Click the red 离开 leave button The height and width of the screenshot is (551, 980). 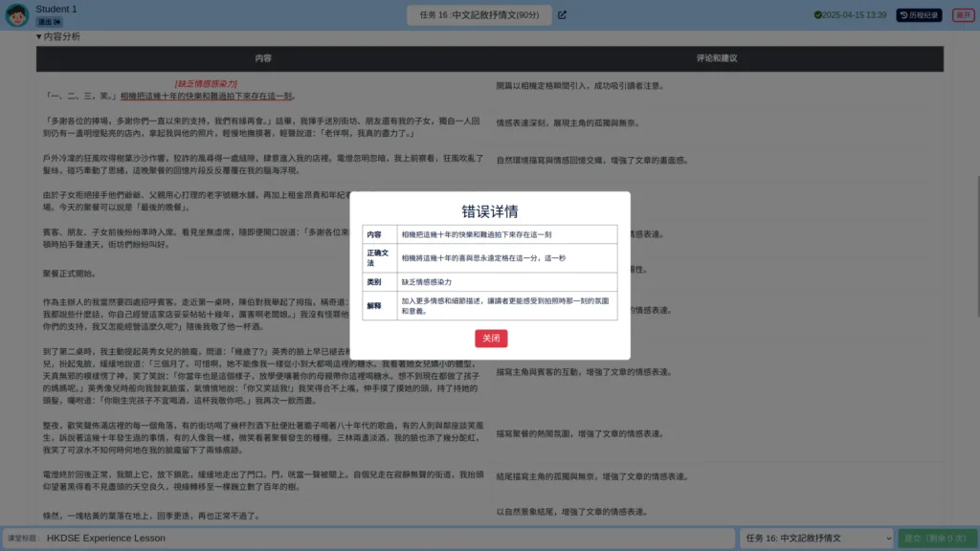(963, 15)
